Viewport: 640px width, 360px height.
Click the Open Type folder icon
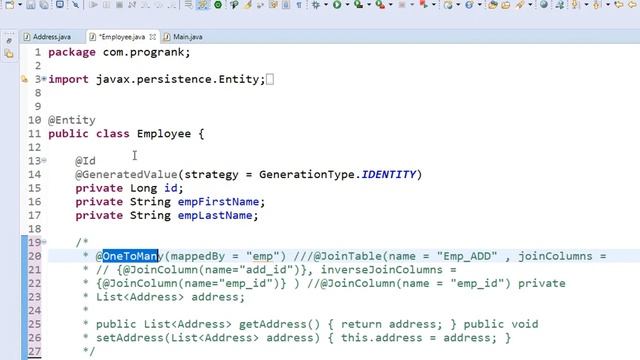pos(493,4)
